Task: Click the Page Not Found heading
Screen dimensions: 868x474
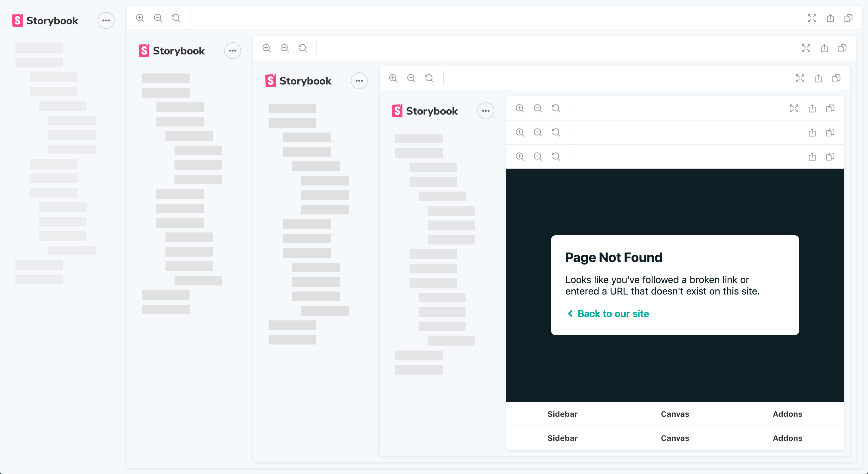Action: tap(614, 257)
